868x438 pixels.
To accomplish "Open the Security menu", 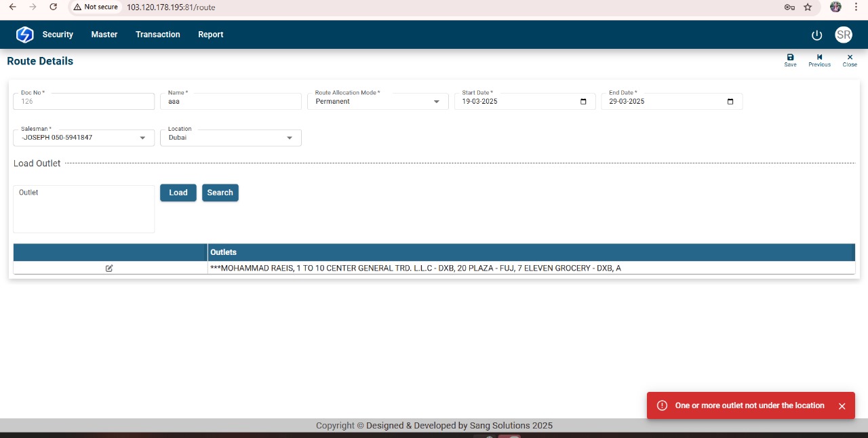I will click(58, 35).
